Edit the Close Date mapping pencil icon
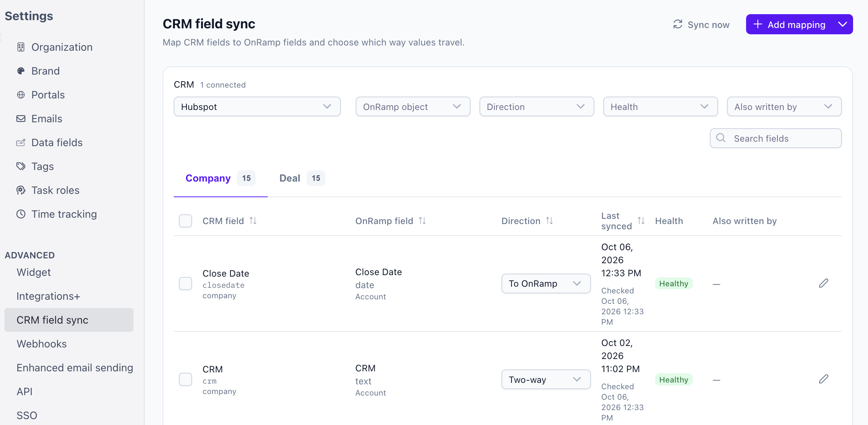This screenshot has width=868, height=425. click(824, 283)
